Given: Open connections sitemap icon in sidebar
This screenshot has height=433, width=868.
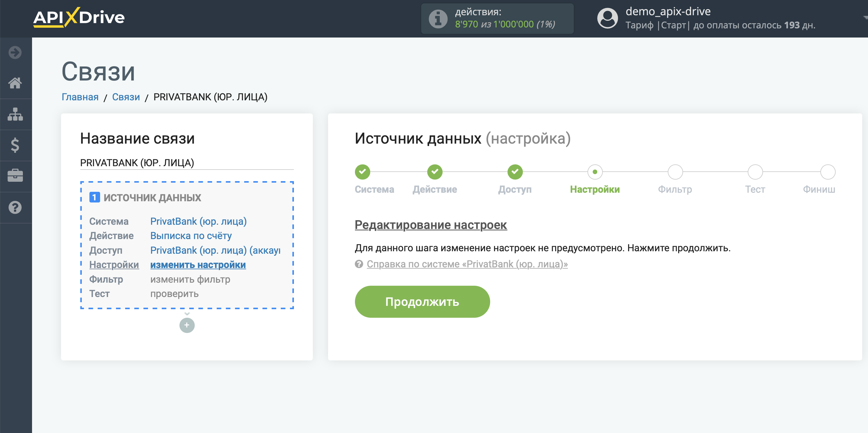Looking at the screenshot, I should pos(15,114).
